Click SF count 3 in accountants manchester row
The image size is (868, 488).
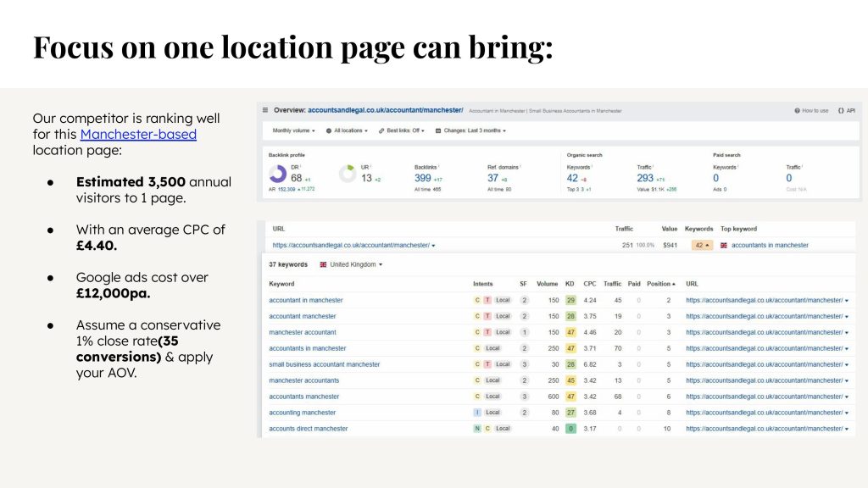tap(524, 396)
